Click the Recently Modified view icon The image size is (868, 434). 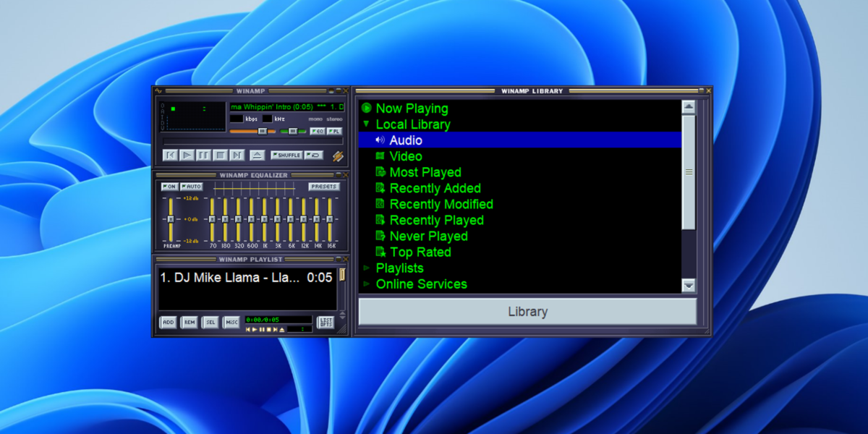coord(380,204)
